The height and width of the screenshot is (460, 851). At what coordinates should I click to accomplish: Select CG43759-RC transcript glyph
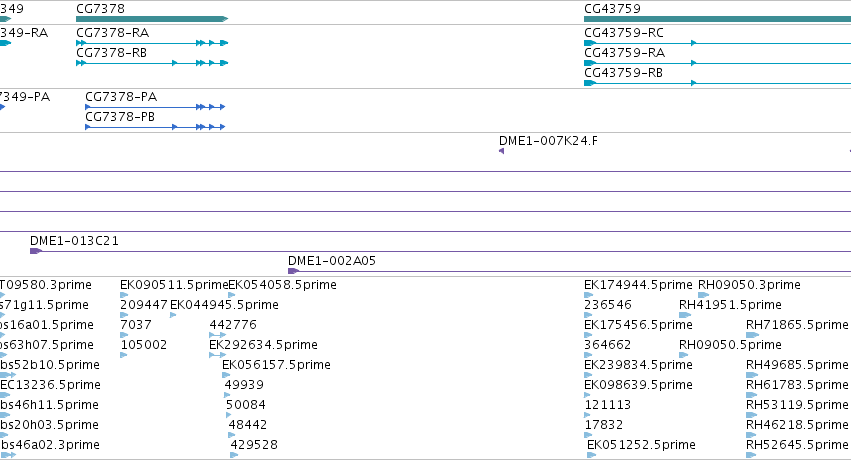click(x=717, y=43)
